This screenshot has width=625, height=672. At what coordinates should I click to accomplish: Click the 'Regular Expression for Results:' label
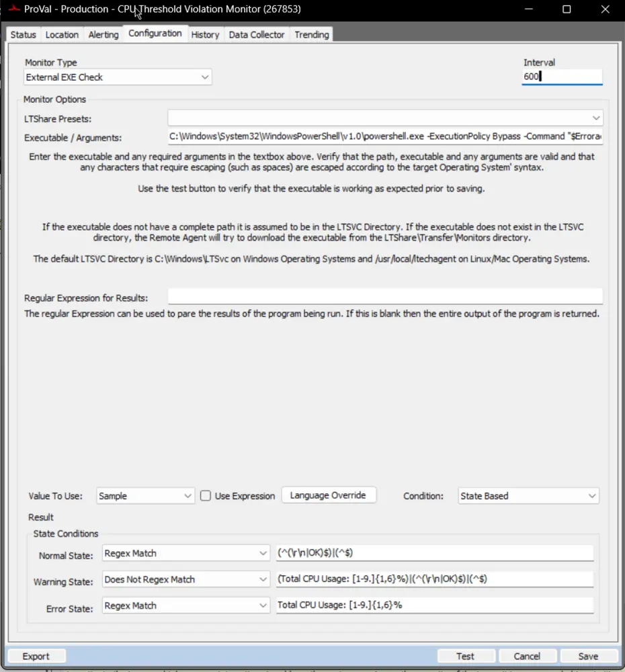point(86,298)
